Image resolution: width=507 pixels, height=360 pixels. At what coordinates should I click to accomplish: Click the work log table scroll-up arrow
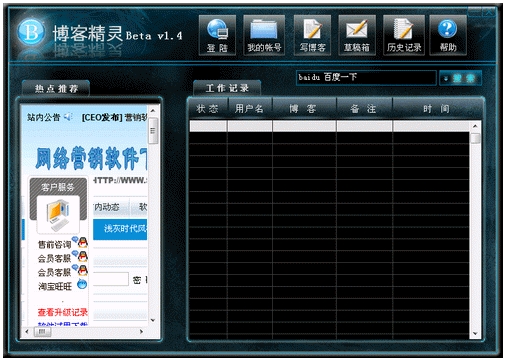(475, 126)
